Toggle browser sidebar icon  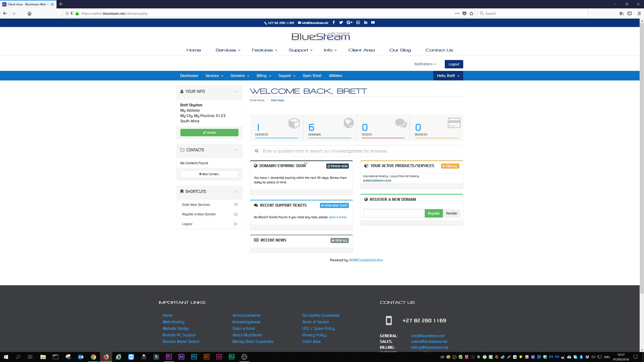(629, 13)
